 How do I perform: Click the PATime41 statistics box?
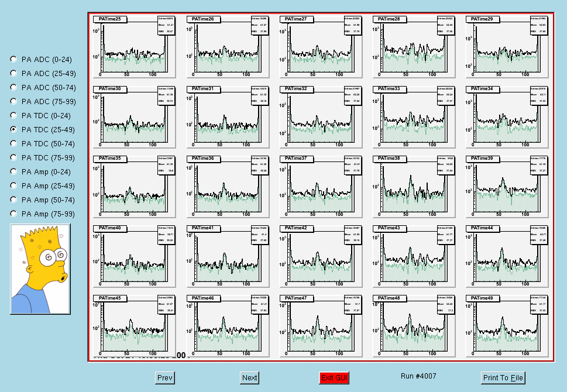tap(260, 235)
